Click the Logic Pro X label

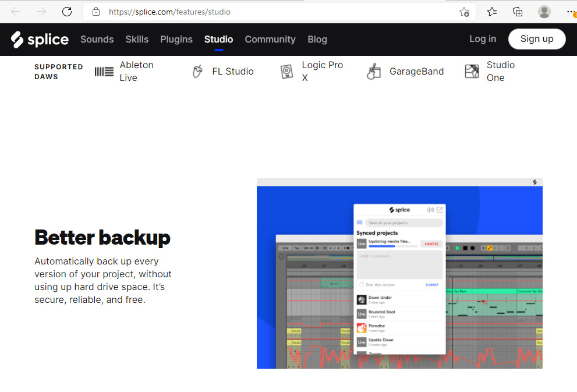pyautogui.click(x=323, y=72)
